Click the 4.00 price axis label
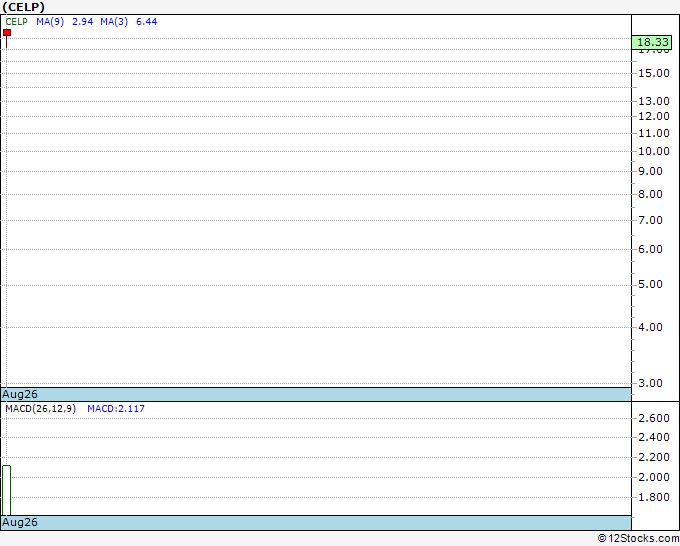This screenshot has width=680, height=546. coord(650,327)
